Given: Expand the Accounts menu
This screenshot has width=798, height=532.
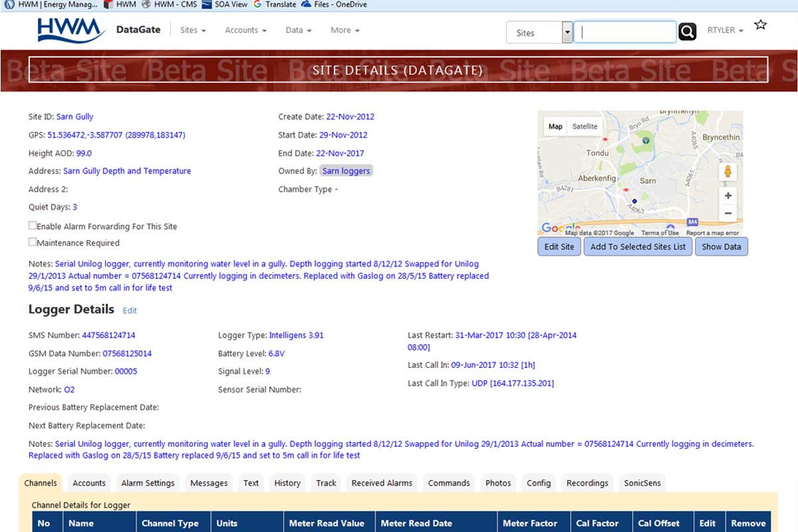Looking at the screenshot, I should point(245,31).
